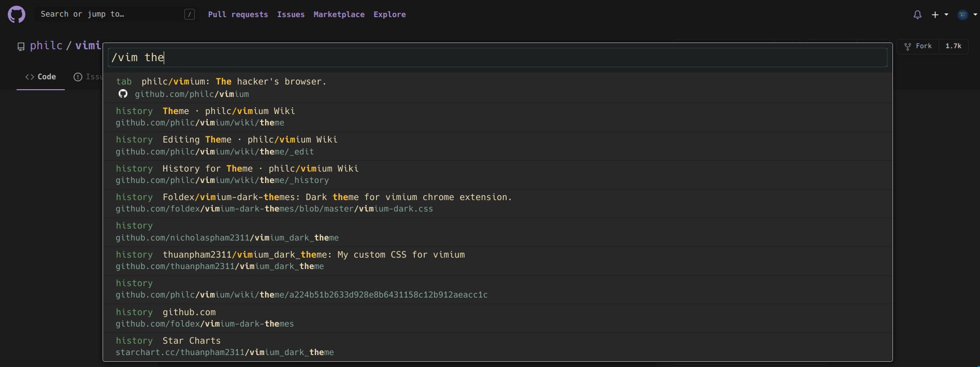Image resolution: width=980 pixels, height=367 pixels.
Task: Select 'Editing Theme · philc/vimium Wiki' entry
Action: pos(497,146)
